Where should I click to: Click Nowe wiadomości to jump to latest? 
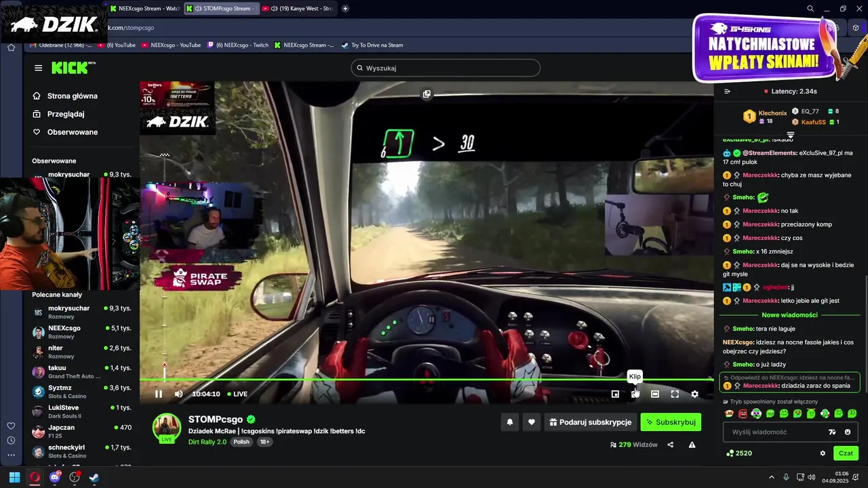(789, 315)
